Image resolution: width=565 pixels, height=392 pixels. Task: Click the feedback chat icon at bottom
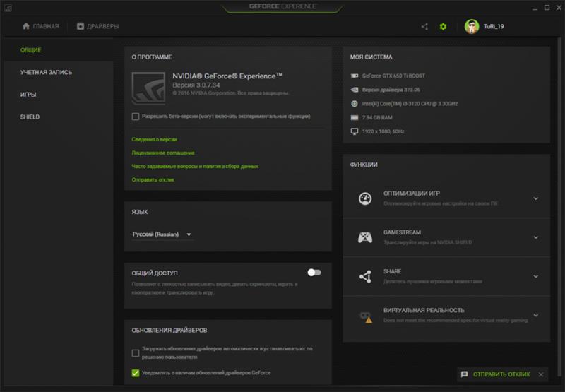tap(465, 374)
